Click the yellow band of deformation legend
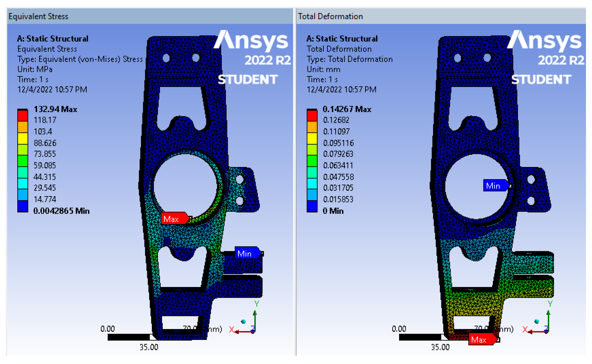The height and width of the screenshot is (364, 592). point(312,138)
